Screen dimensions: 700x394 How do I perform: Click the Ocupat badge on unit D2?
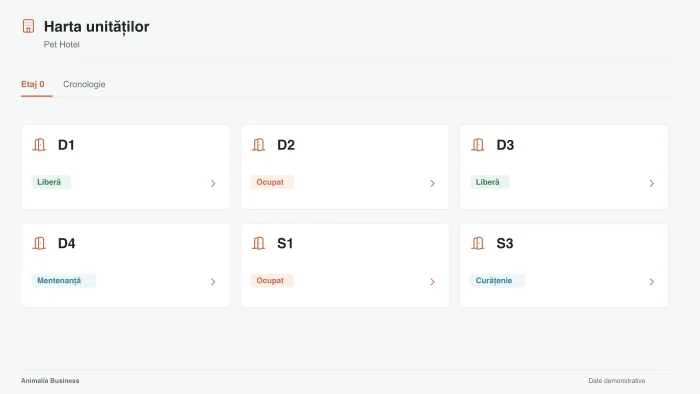tap(272, 182)
